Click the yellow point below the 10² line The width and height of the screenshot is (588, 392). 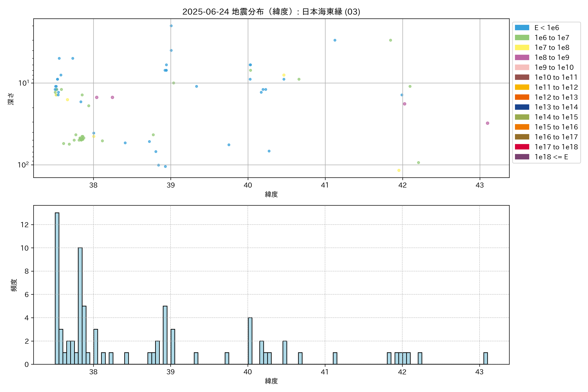pos(399,171)
